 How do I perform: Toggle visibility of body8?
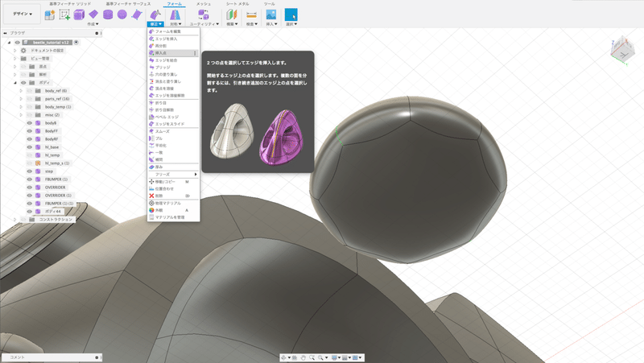coord(29,123)
